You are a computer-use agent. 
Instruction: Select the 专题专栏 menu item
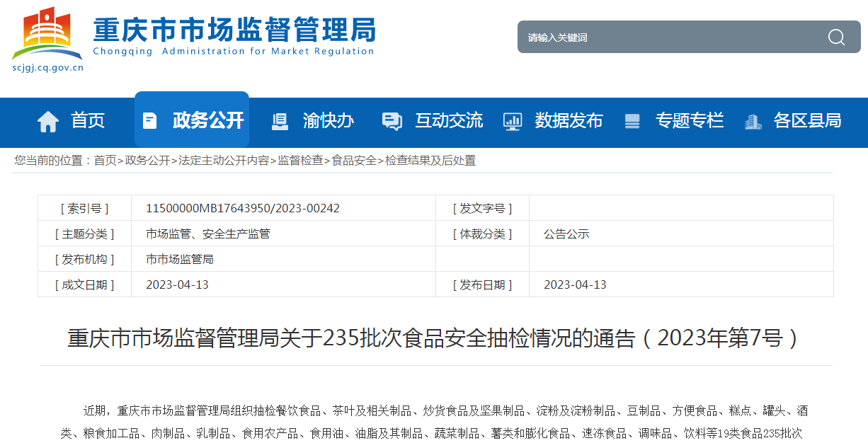[690, 120]
